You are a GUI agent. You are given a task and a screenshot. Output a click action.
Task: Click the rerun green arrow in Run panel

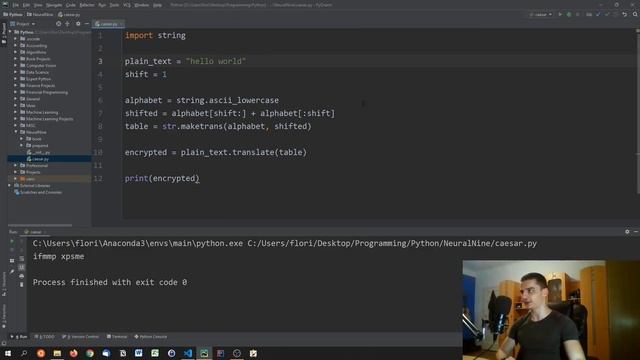pos(12,241)
